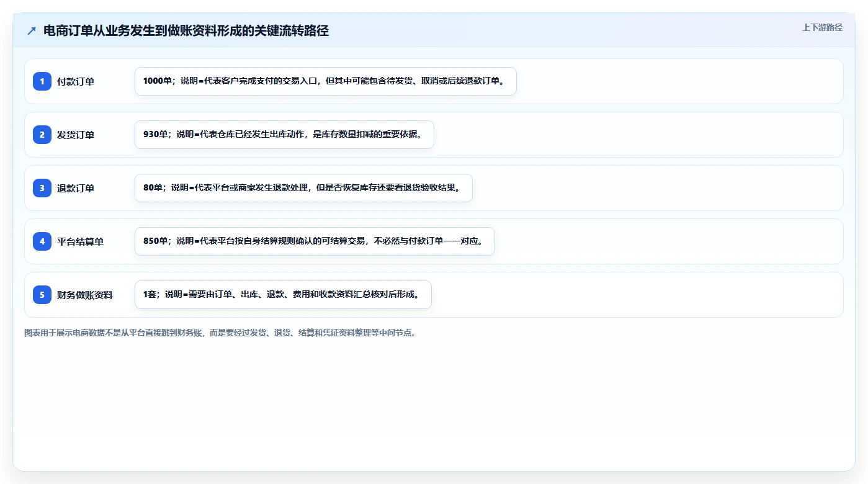Click the arrow icon beside the chart title
The width and height of the screenshot is (868, 484).
32,31
